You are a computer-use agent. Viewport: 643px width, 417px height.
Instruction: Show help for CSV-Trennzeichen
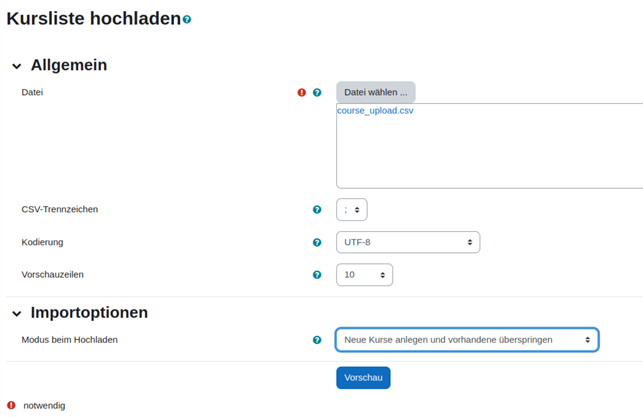click(x=317, y=210)
